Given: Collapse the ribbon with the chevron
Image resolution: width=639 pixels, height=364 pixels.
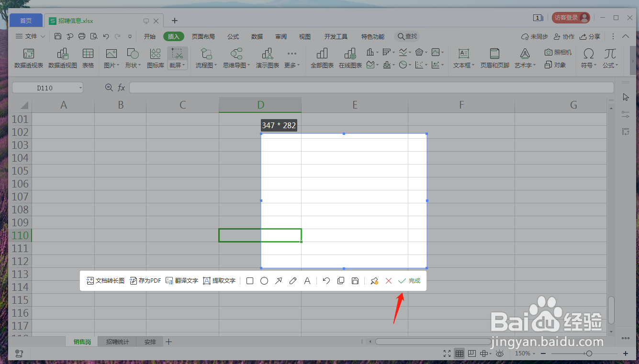Looking at the screenshot, I should click(625, 36).
